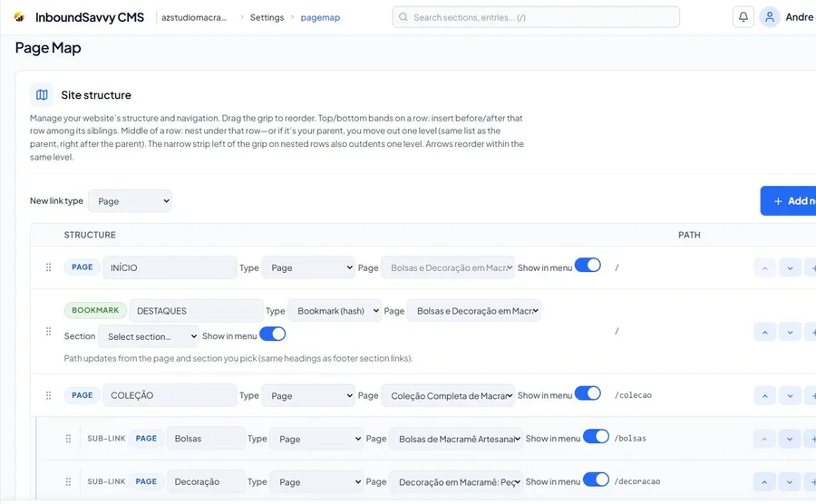Edit the INÍCIO label field
The height and width of the screenshot is (504, 816).
[170, 267]
